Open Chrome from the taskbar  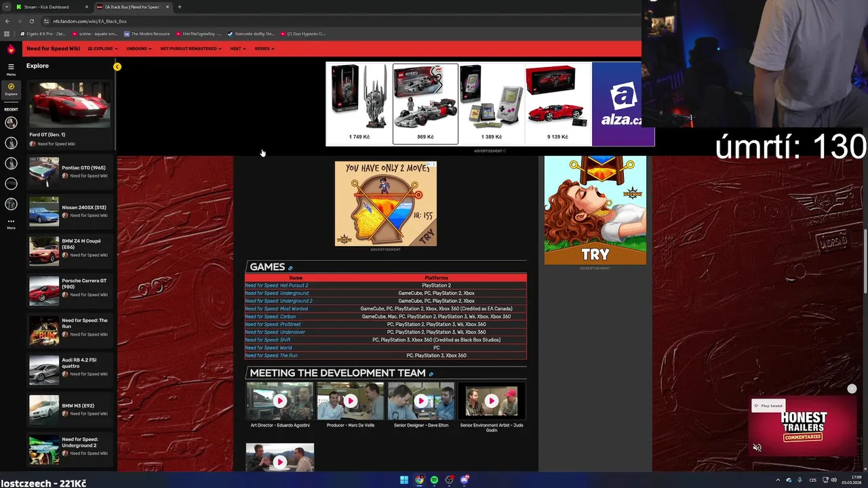tap(419, 480)
